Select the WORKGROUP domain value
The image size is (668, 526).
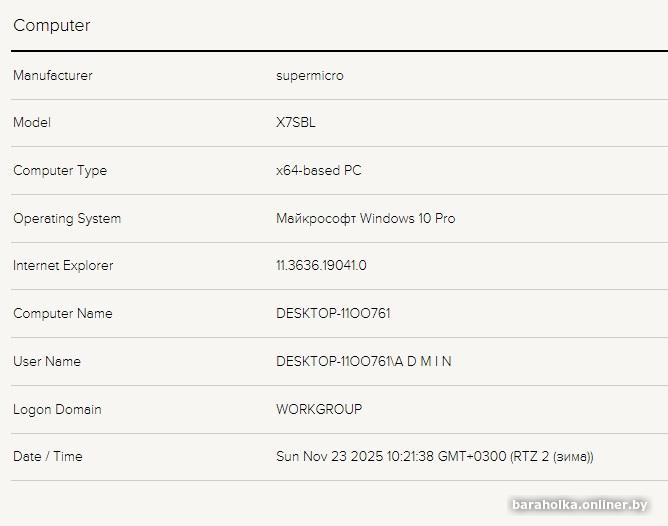point(319,410)
